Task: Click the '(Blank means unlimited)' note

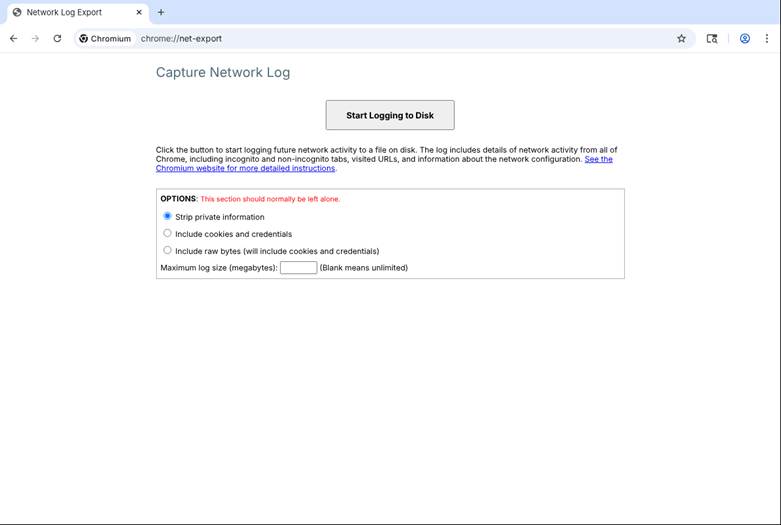Action: point(364,268)
